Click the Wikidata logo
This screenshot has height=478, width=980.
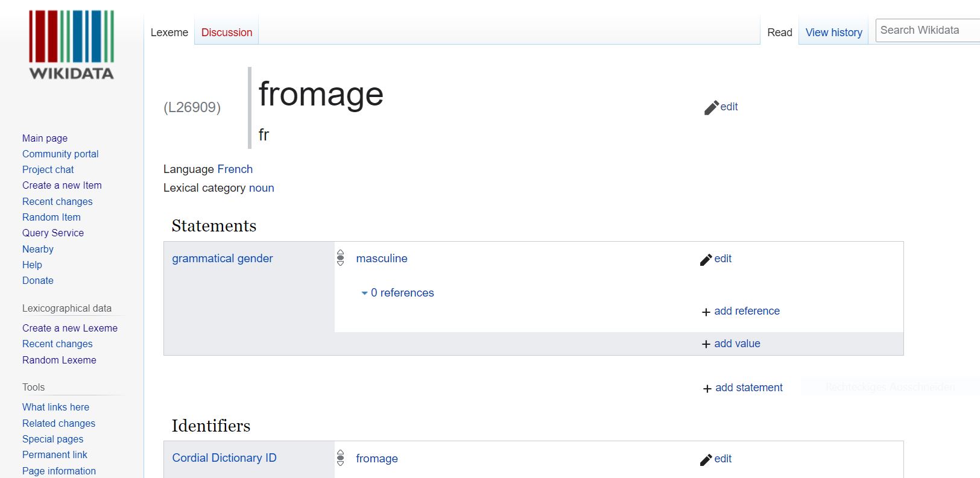point(71,45)
